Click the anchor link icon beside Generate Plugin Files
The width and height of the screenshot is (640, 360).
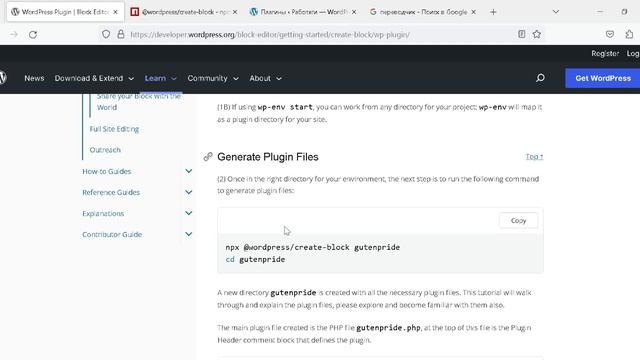(x=208, y=156)
